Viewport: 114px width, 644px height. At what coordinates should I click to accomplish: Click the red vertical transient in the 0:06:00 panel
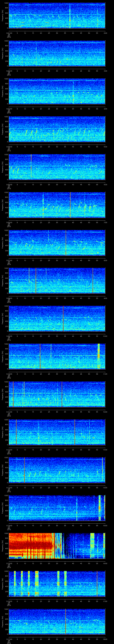tap(70, 205)
